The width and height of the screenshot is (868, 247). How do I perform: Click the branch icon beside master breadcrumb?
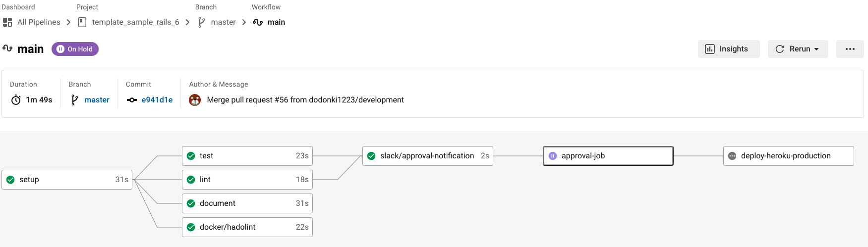tap(201, 22)
